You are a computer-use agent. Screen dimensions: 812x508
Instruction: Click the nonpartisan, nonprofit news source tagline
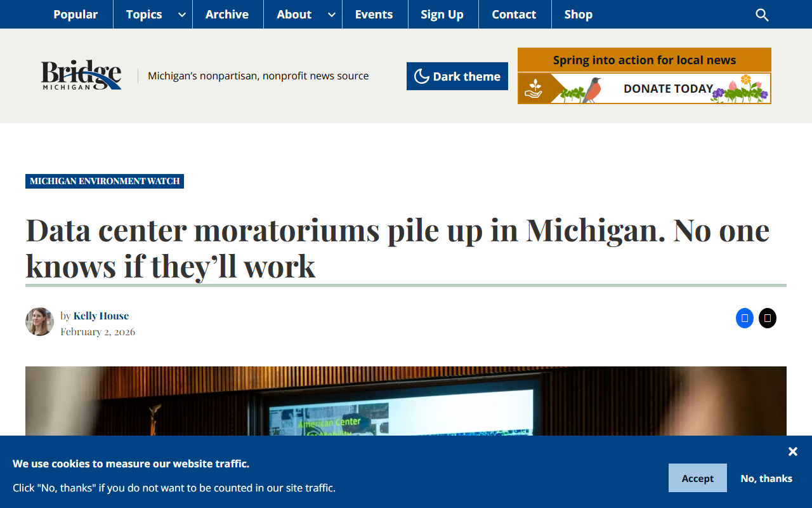coord(258,76)
